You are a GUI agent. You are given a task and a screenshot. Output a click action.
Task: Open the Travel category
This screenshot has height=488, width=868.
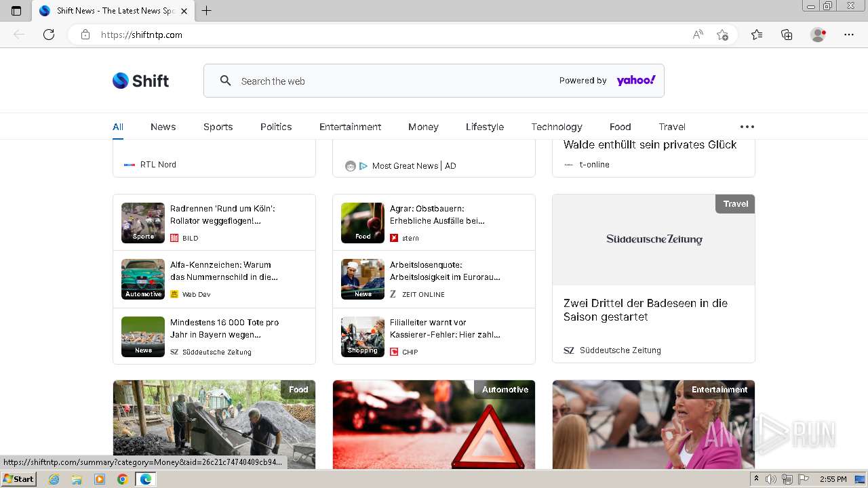(x=672, y=127)
